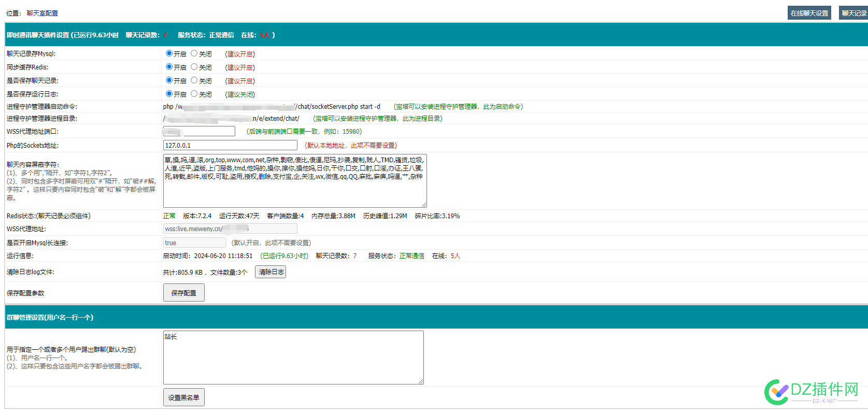Image resolution: width=868 pixels, height=413 pixels.
Task: Select 关闭 for 是否保存聊天记录
Action: (194, 80)
